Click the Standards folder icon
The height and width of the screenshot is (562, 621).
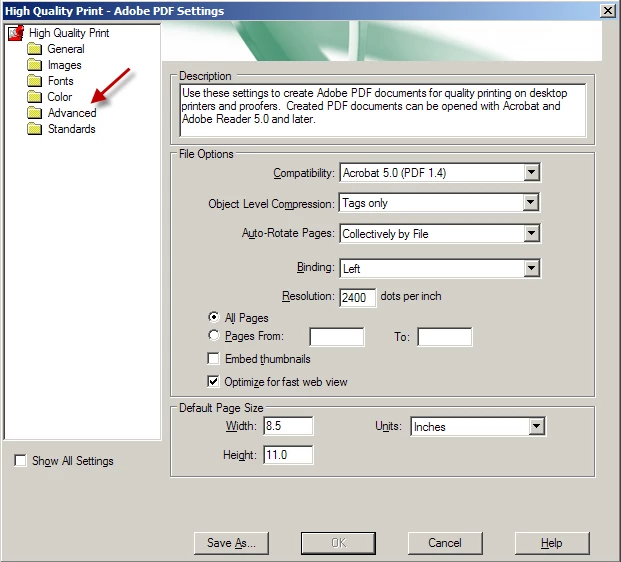pyautogui.click(x=34, y=129)
